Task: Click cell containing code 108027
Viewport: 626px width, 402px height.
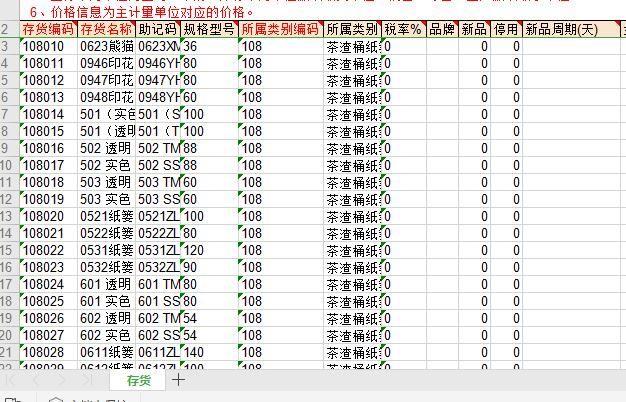Action: coord(48,335)
